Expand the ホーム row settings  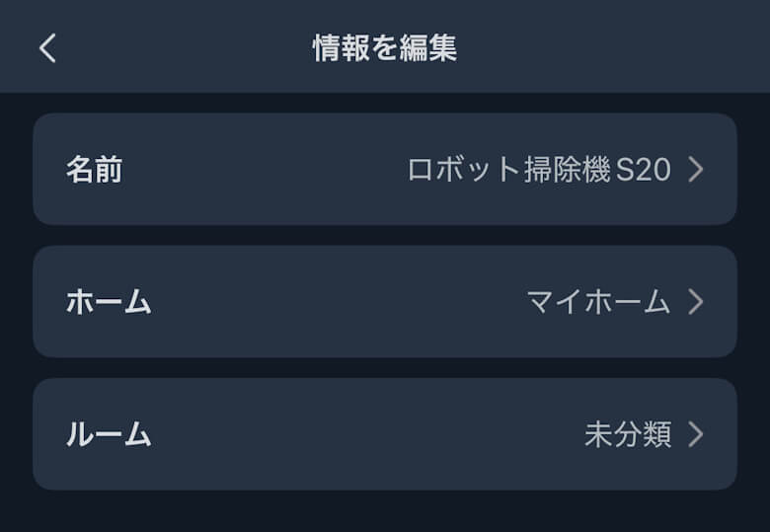pyautogui.click(x=385, y=302)
